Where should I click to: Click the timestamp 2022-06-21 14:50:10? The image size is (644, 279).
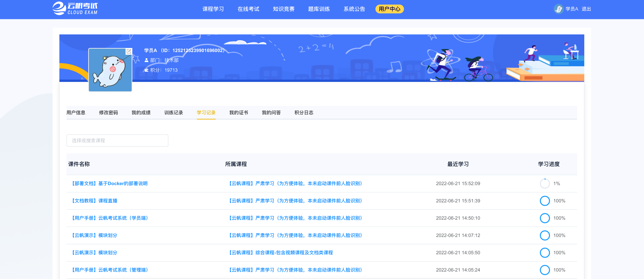(x=458, y=218)
